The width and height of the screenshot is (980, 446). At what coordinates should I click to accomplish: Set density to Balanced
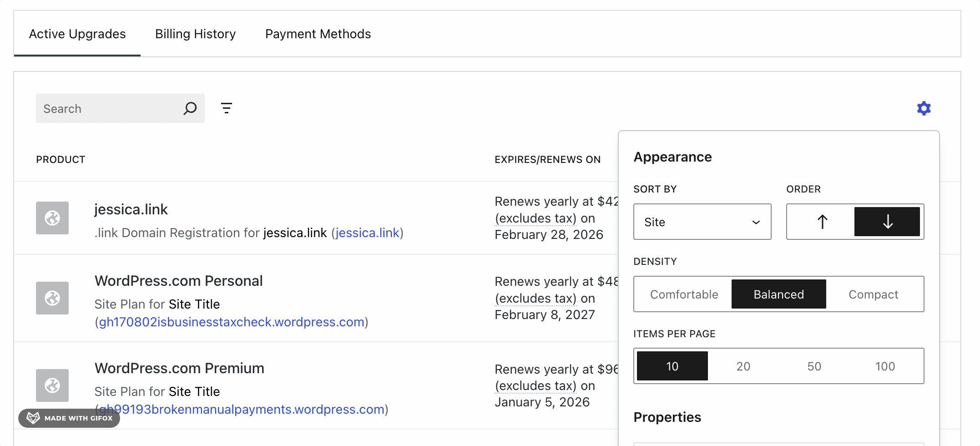point(778,294)
